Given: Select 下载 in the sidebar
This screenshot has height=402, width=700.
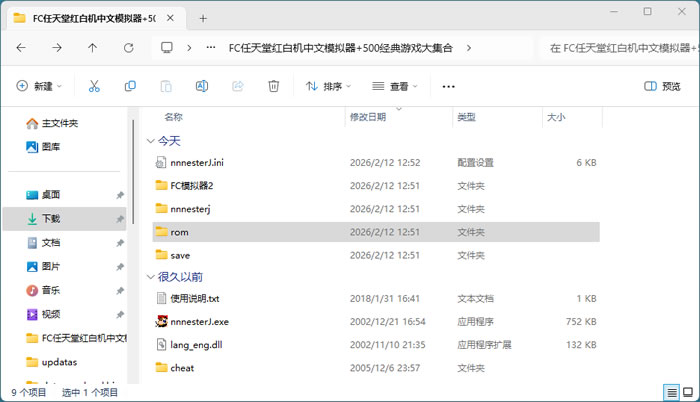Looking at the screenshot, I should pyautogui.click(x=51, y=219).
